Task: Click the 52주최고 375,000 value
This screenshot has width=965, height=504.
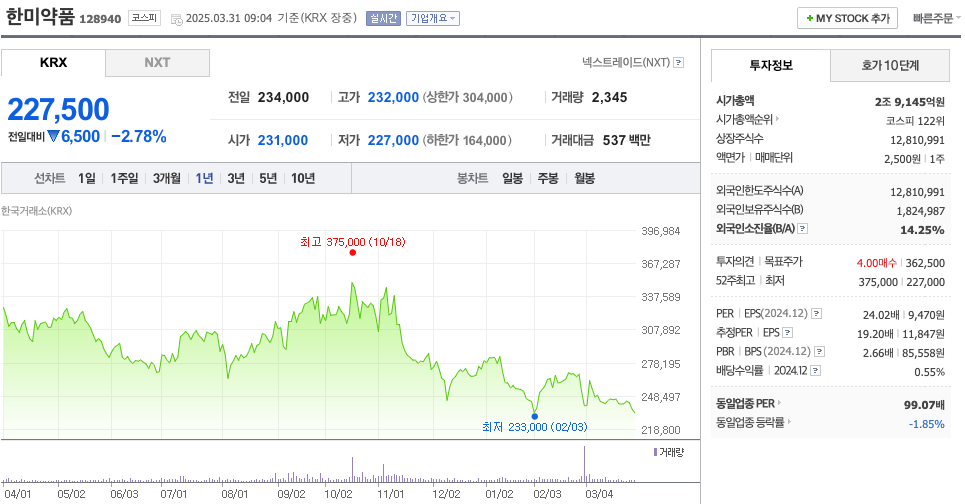Action: tap(878, 282)
